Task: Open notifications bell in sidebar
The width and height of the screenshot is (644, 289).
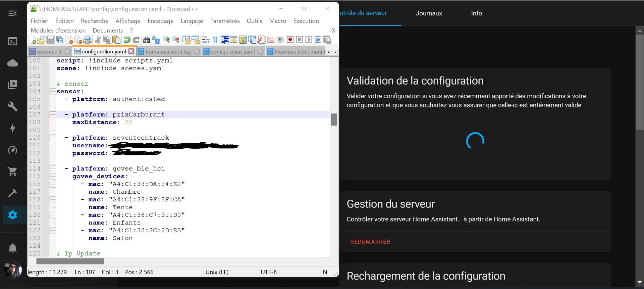Action: (13, 248)
